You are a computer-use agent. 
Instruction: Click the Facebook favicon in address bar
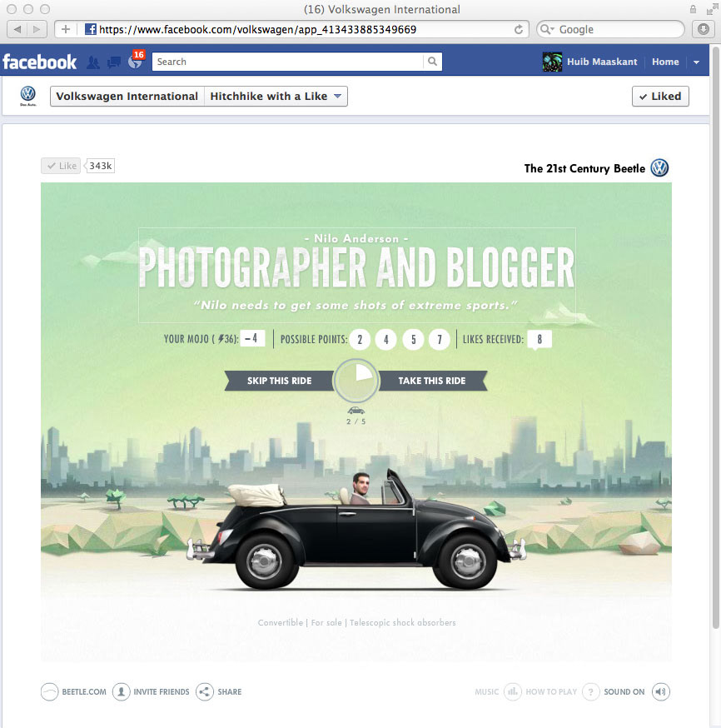pyautogui.click(x=91, y=29)
